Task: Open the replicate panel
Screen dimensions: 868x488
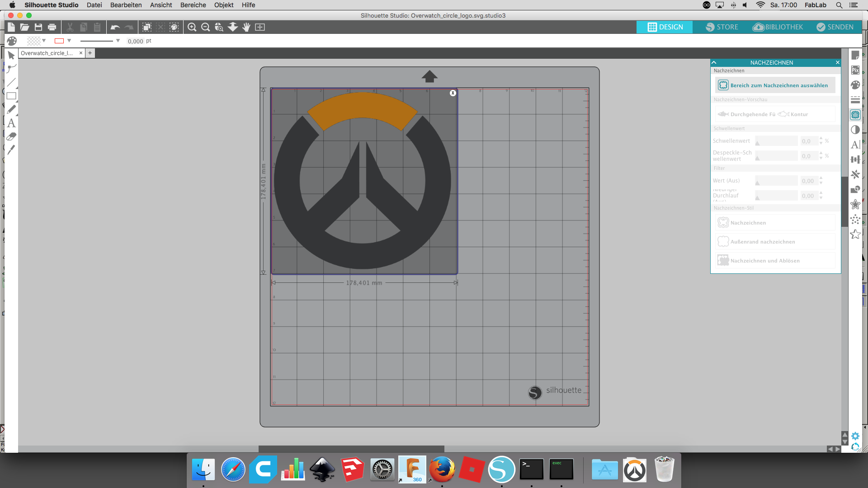Action: pyautogui.click(x=855, y=174)
